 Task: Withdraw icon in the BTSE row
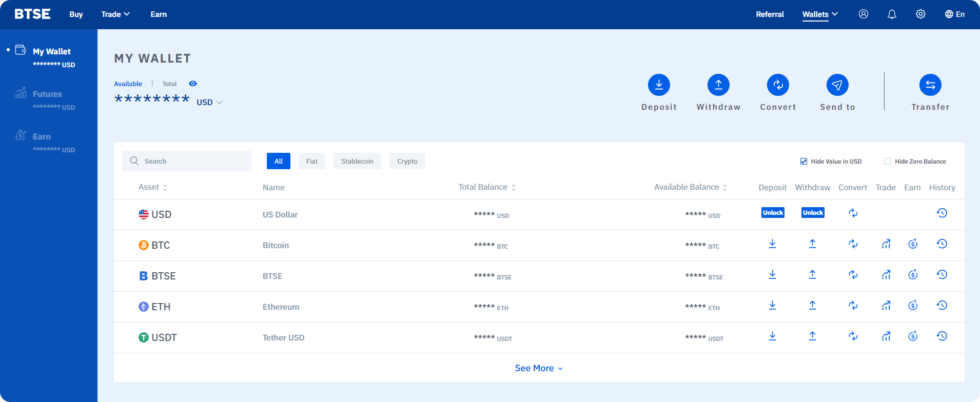812,274
